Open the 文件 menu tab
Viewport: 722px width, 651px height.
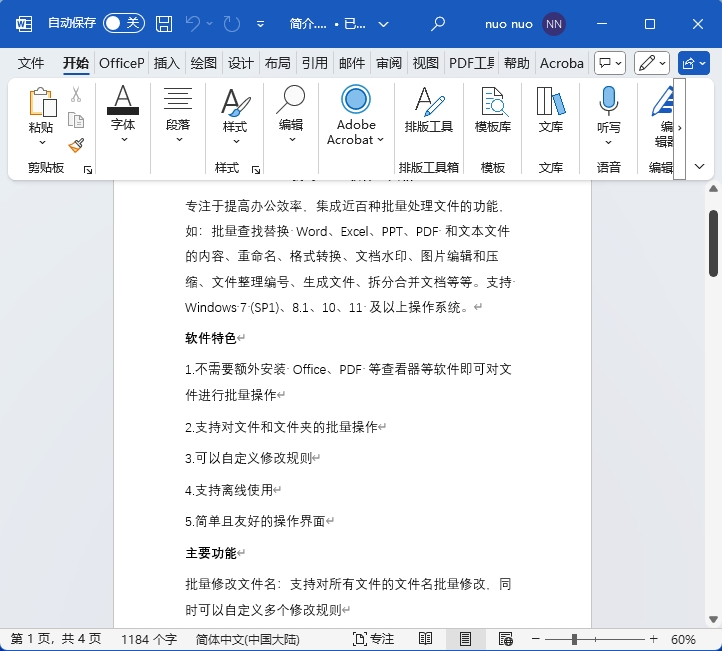click(31, 63)
